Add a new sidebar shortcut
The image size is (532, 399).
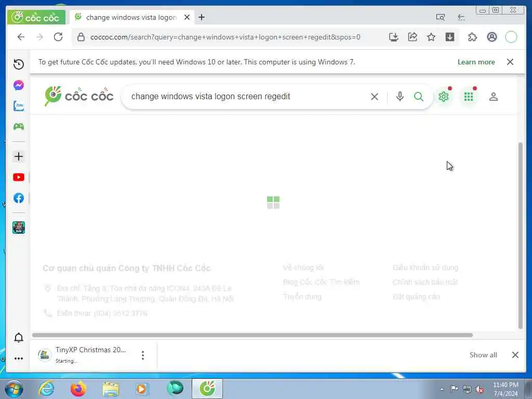(19, 156)
